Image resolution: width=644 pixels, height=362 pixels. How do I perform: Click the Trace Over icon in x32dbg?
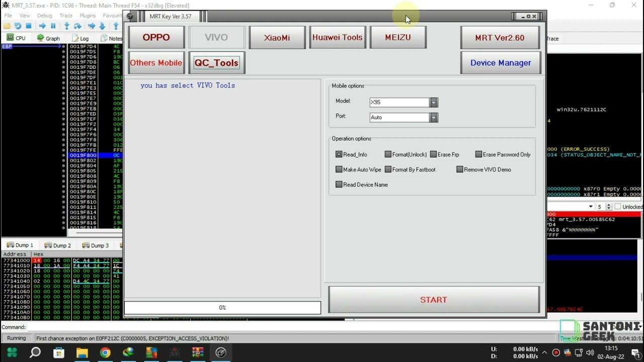[x=102, y=26]
